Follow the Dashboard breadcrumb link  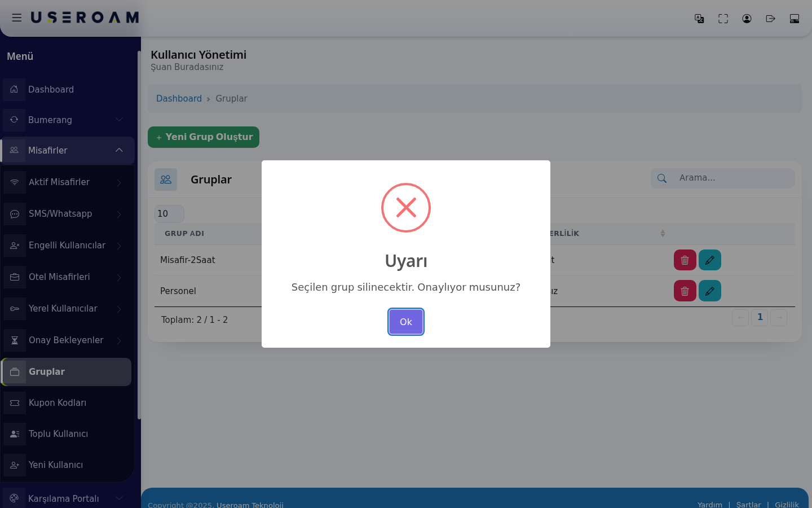179,98
